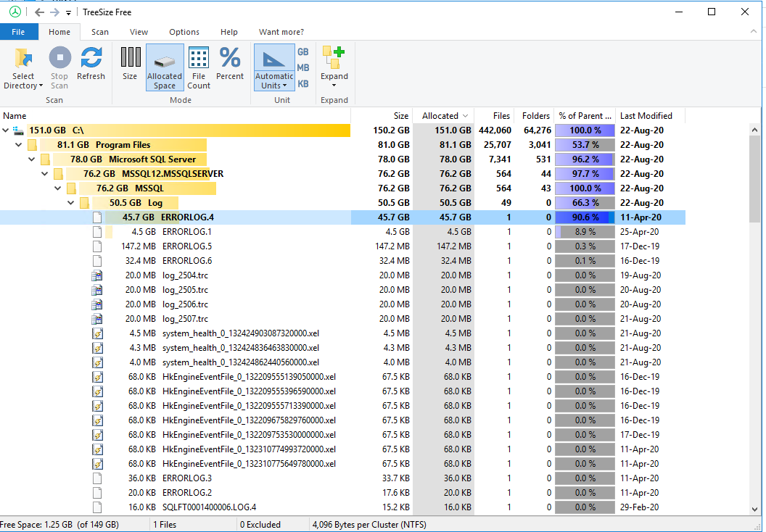Select the log_2505.trc row
The height and width of the screenshot is (532, 766).
[x=342, y=290]
